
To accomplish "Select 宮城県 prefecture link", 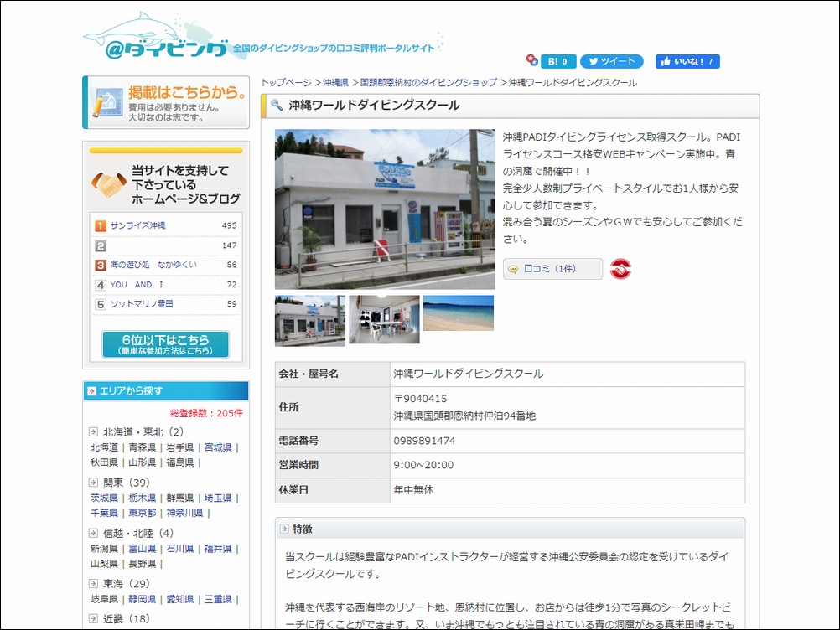I will [218, 447].
